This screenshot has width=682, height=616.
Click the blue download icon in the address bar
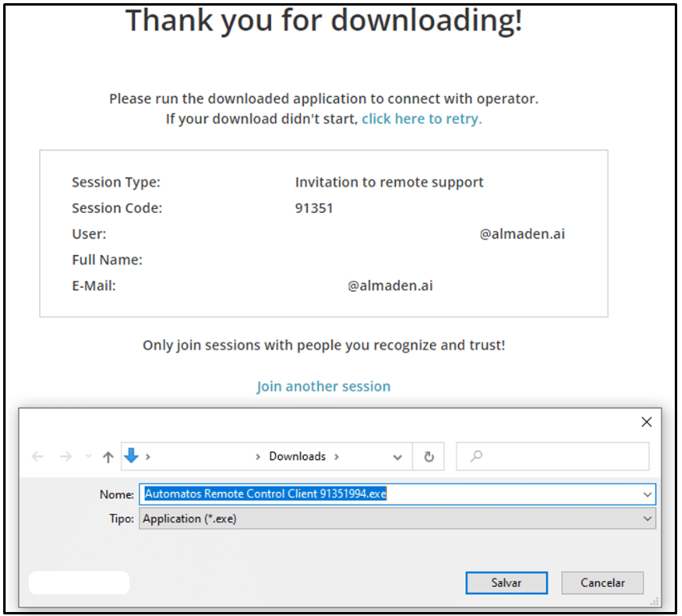(x=131, y=455)
